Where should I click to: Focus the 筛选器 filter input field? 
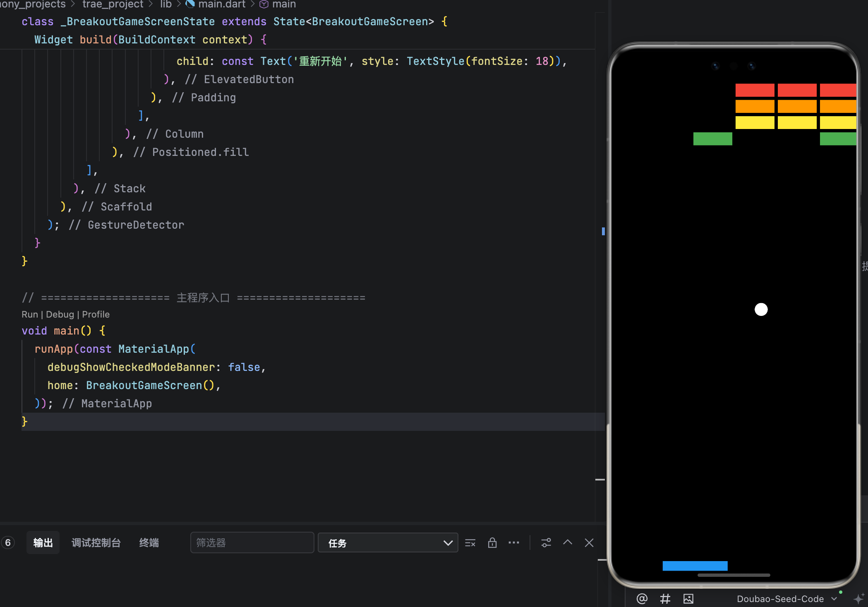tap(252, 543)
